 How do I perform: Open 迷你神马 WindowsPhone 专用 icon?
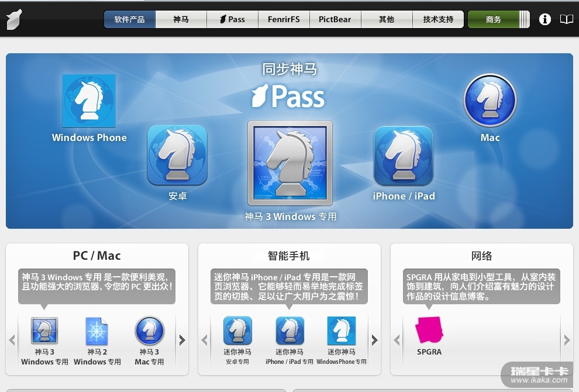(x=342, y=331)
